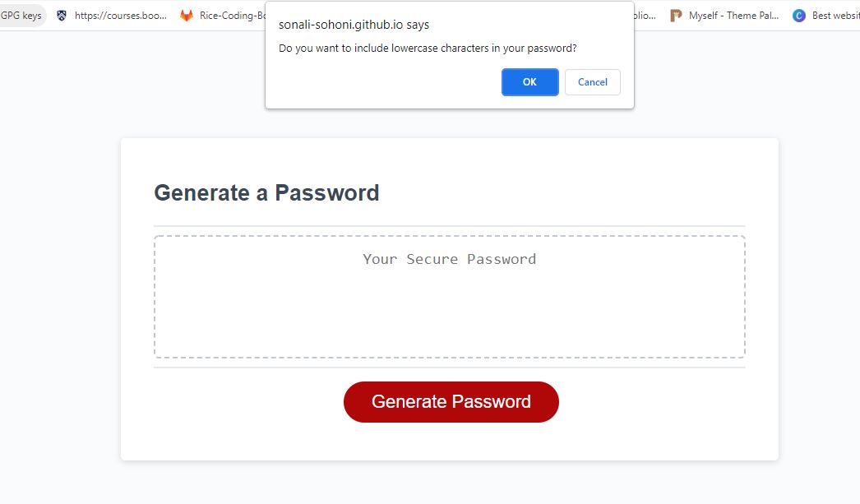Open the GPG keys bookmark

tap(22, 14)
